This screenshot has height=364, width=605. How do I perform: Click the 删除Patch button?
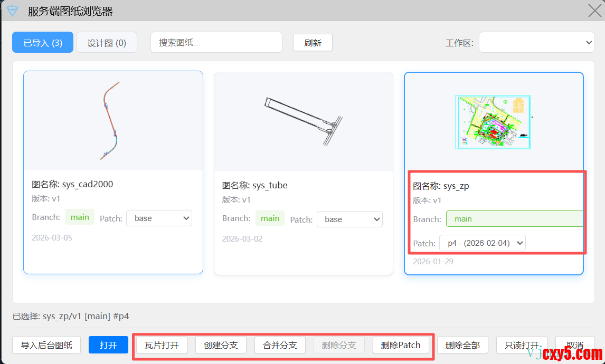point(401,346)
